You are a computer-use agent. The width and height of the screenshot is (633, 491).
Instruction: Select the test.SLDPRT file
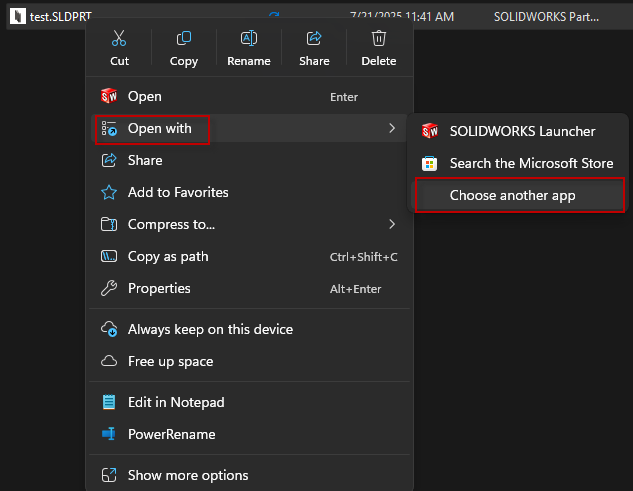pos(52,16)
